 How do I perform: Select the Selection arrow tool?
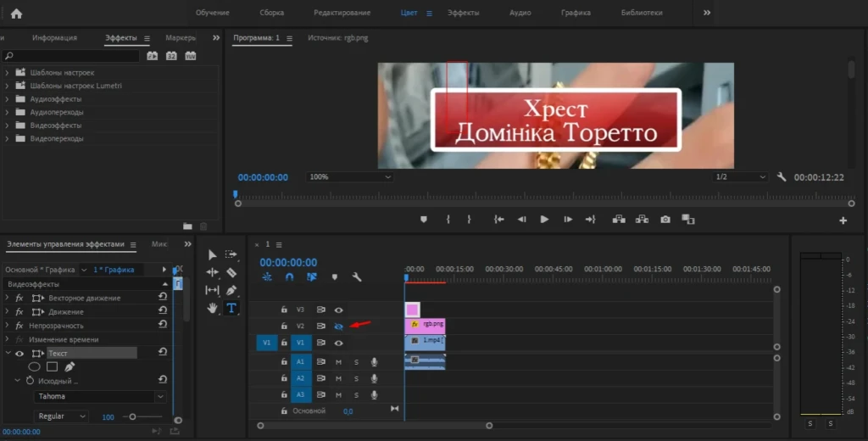pos(212,255)
